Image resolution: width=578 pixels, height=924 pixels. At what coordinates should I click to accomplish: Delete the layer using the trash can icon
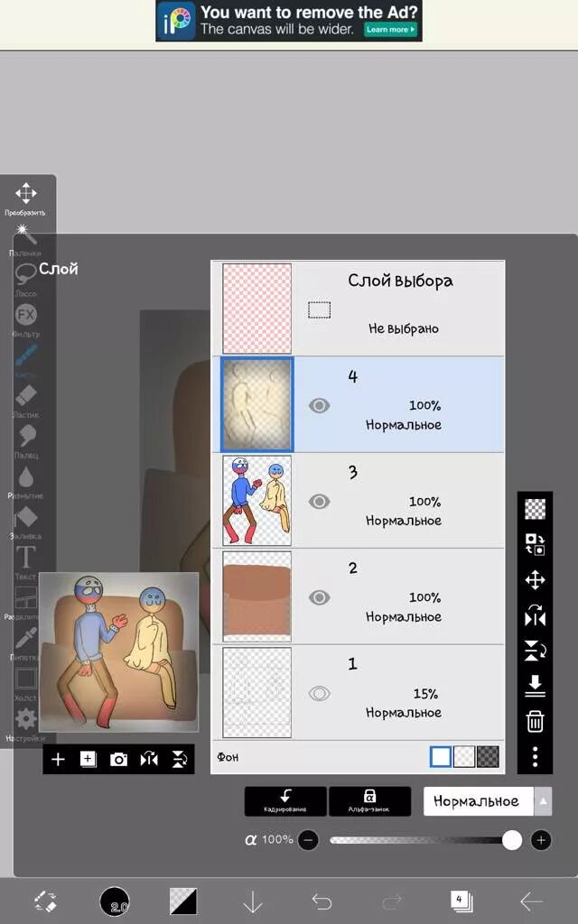point(535,721)
